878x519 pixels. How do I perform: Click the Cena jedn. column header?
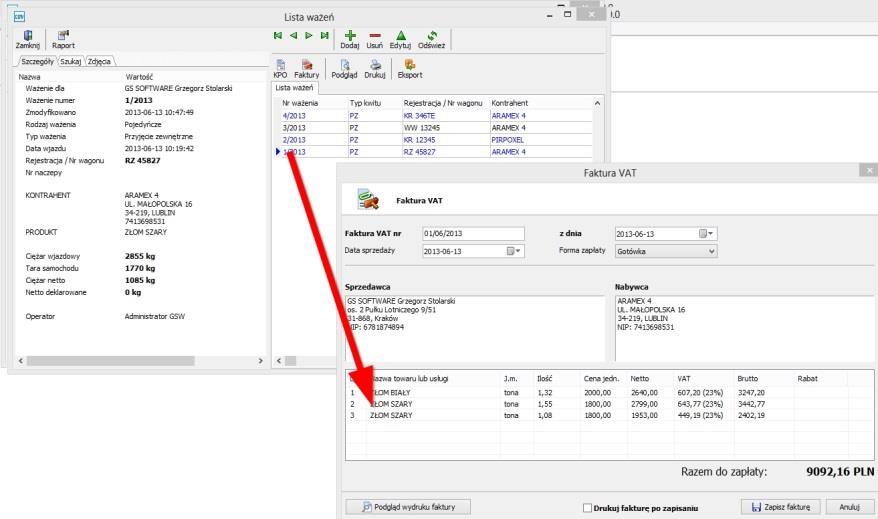coord(601,378)
